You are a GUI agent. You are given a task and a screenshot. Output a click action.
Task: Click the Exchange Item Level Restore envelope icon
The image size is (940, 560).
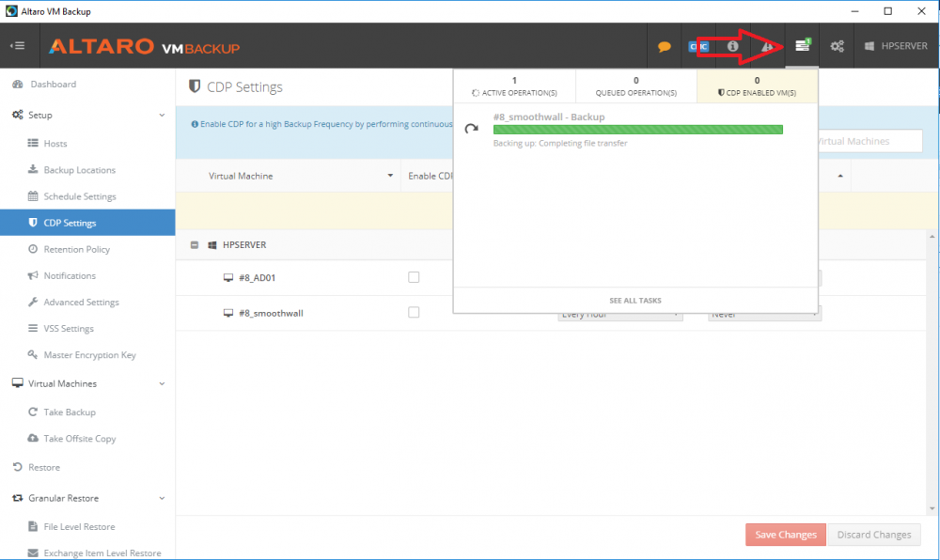click(33, 552)
